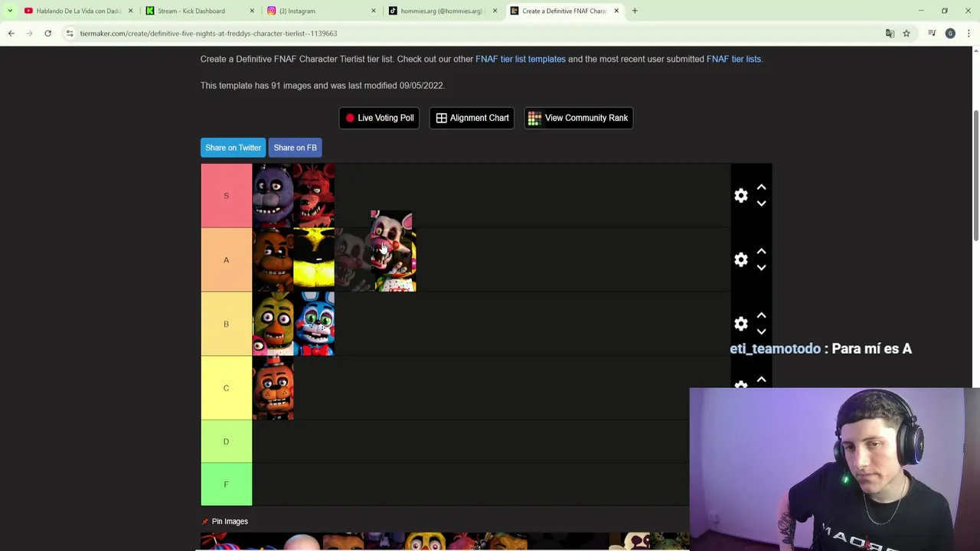The image size is (980, 551).
Task: Open settings gear for S tier row
Action: [740, 195]
